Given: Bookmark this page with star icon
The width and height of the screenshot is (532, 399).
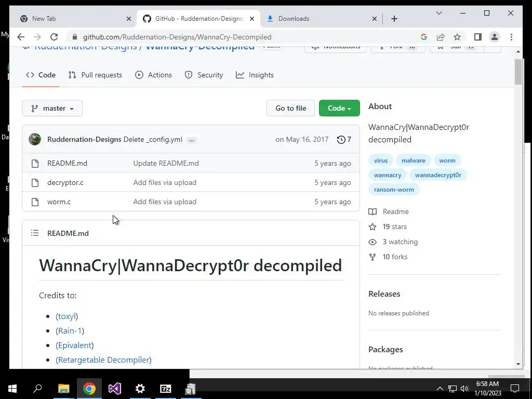Looking at the screenshot, I should coord(457,37).
